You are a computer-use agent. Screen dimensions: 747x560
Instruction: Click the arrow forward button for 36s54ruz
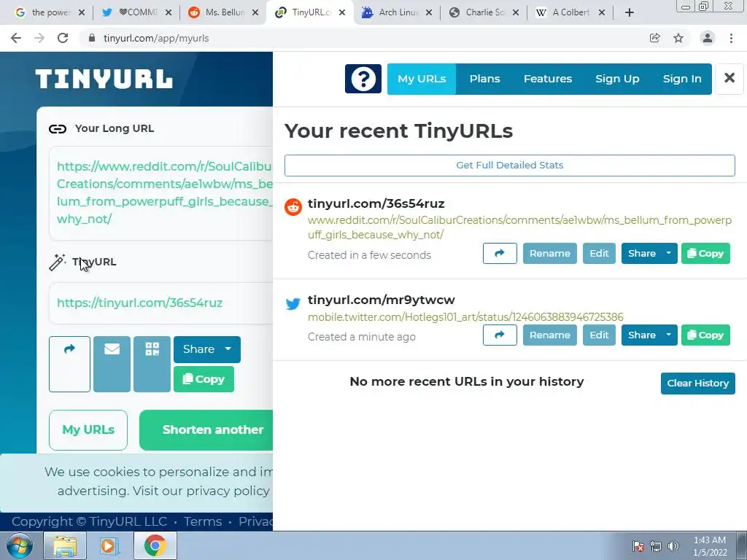tap(500, 253)
